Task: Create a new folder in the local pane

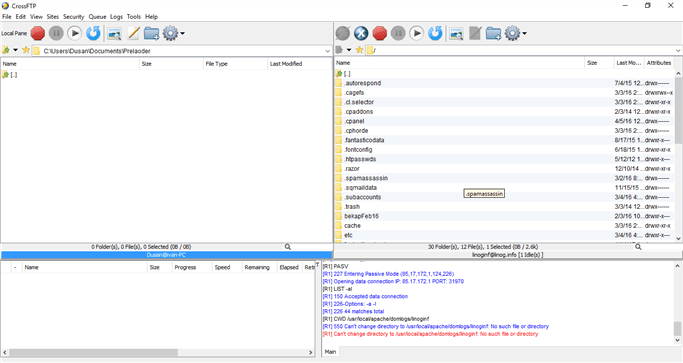Action: (151, 33)
